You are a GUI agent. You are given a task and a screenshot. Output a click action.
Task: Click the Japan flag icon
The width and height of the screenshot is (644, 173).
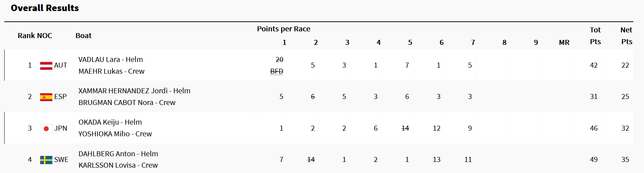click(46, 129)
